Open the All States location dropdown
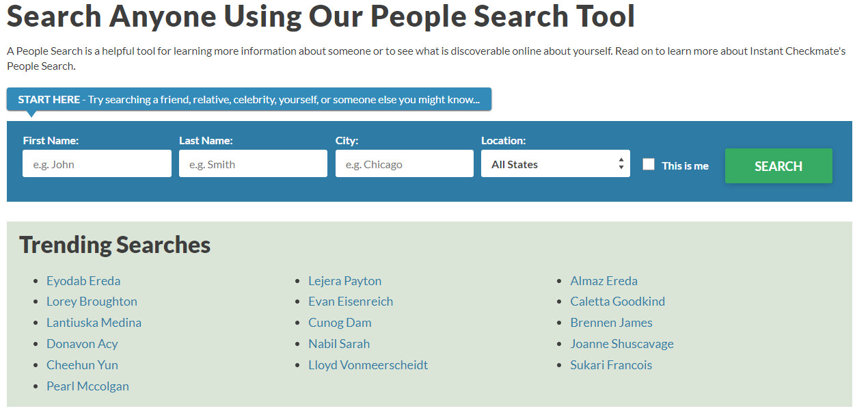Image resolution: width=868 pixels, height=413 pixels. tap(556, 164)
